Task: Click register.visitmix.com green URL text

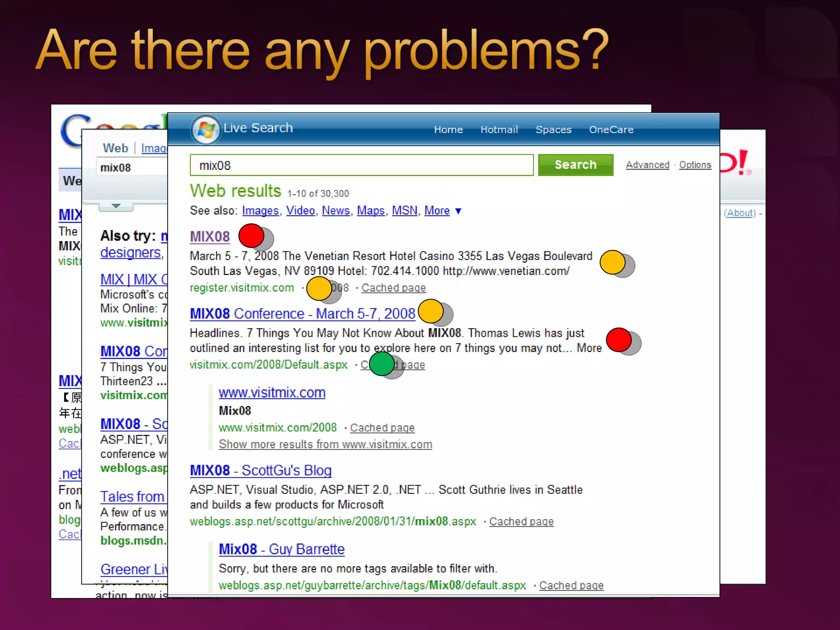Action: pyautogui.click(x=242, y=288)
